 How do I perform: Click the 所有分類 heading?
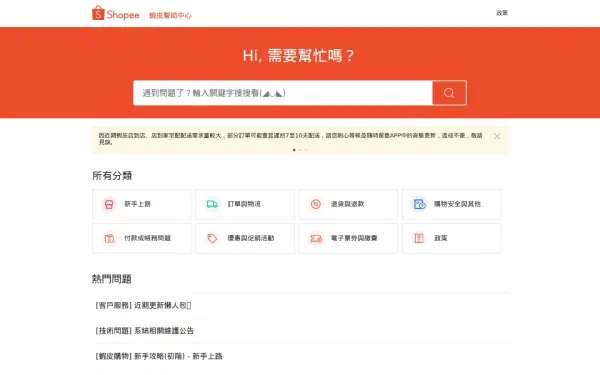point(112,176)
